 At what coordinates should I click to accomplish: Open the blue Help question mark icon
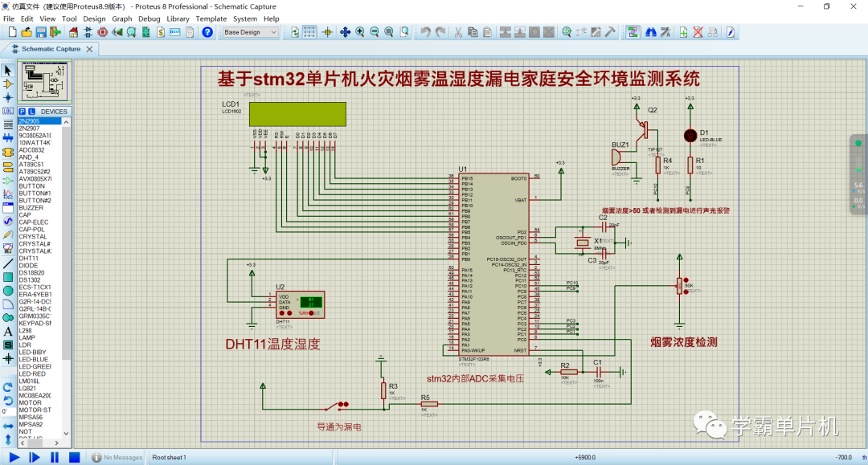[207, 32]
